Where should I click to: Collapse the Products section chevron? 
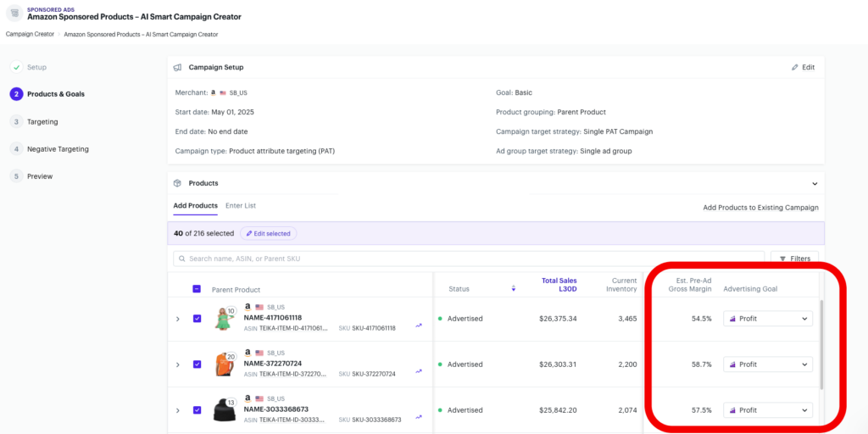tap(815, 183)
